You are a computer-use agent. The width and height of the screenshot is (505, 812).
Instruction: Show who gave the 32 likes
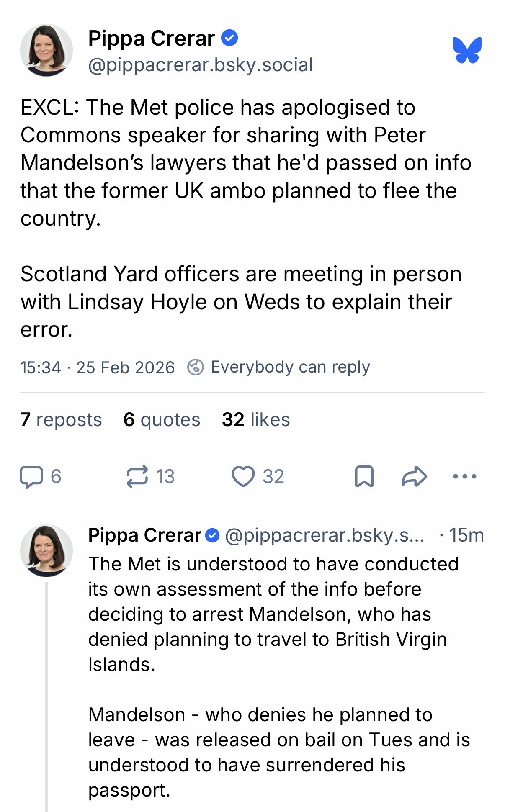tap(256, 419)
